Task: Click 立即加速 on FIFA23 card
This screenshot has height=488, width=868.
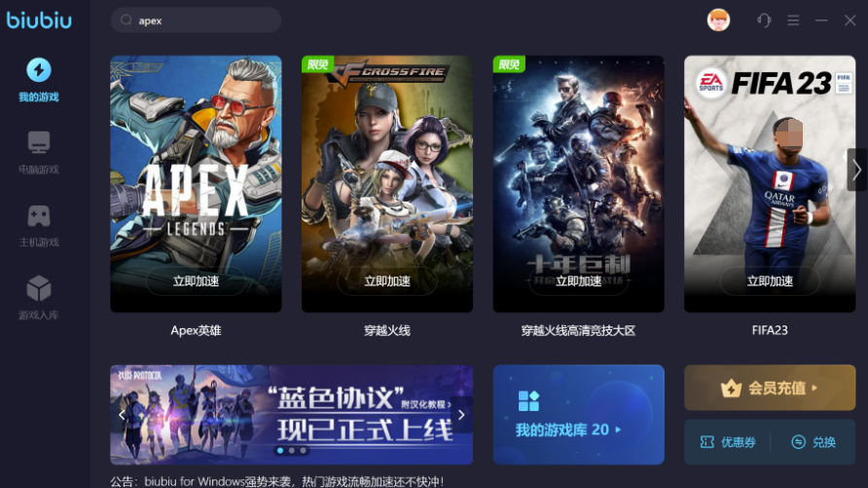Action: click(770, 282)
